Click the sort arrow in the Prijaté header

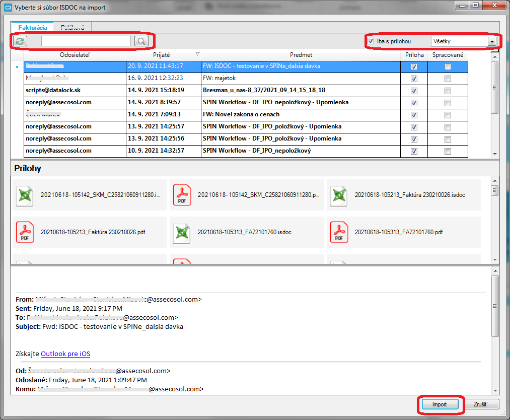click(x=197, y=54)
